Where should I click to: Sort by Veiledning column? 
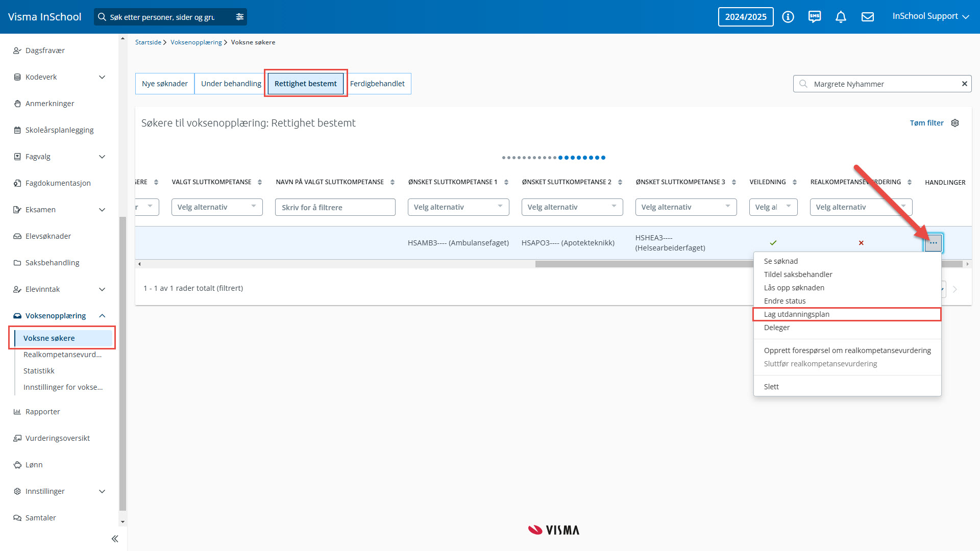pos(794,182)
